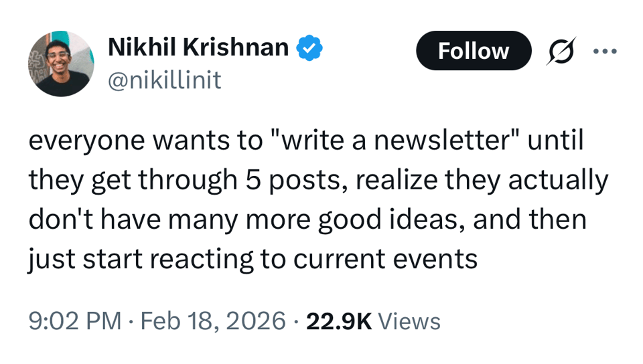Click the 9:02 PM timestamp
The height and width of the screenshot is (364, 643).
[74, 321]
